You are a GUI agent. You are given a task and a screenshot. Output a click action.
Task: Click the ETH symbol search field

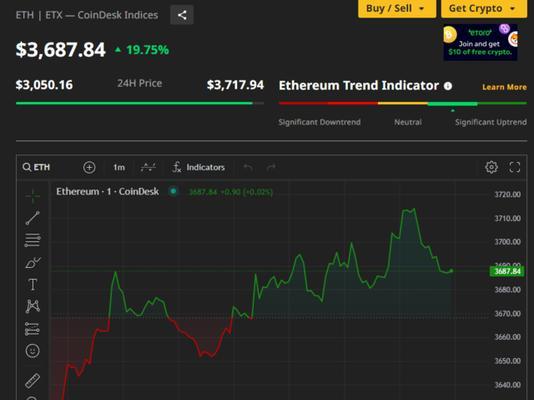click(x=36, y=167)
